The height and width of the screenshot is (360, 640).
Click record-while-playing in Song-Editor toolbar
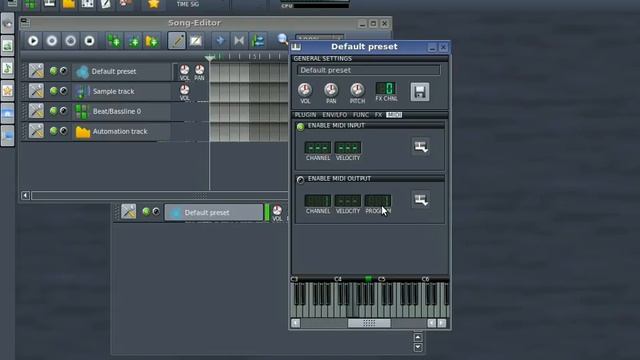71,40
